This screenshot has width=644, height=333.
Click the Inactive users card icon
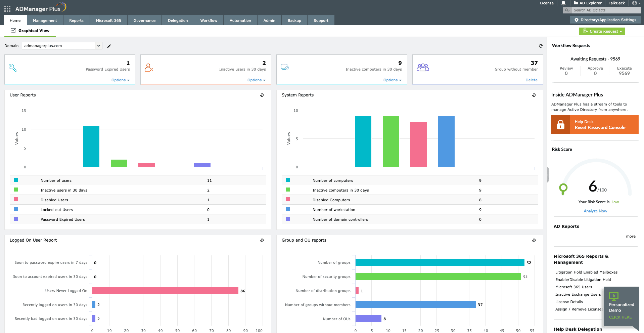[149, 67]
